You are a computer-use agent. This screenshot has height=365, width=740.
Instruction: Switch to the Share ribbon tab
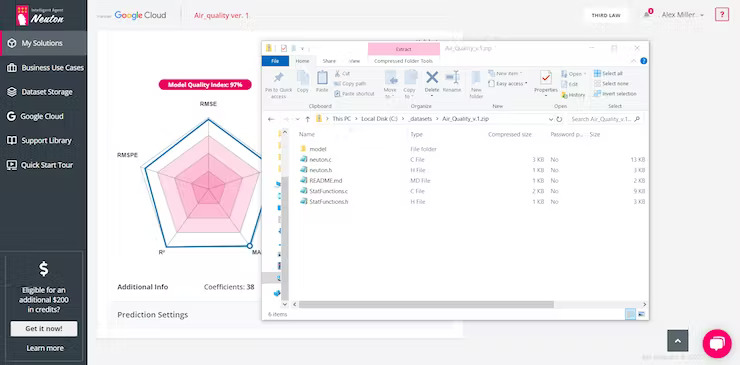pos(329,61)
